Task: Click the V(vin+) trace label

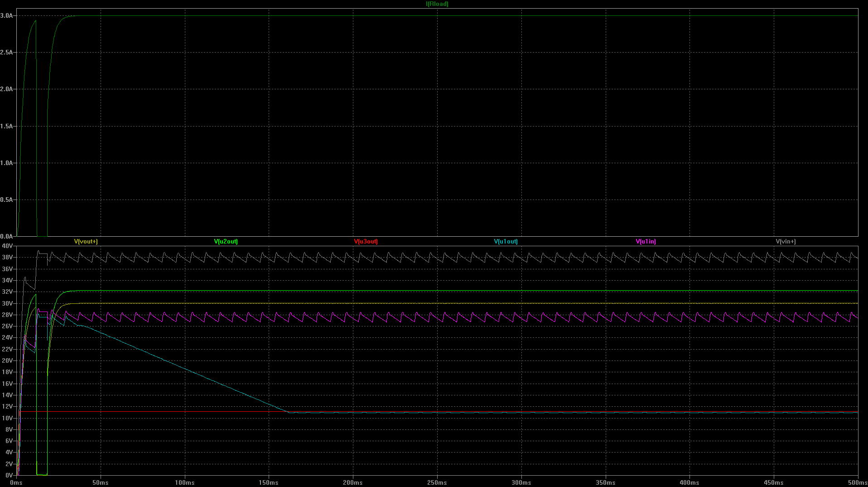Action: (x=786, y=242)
